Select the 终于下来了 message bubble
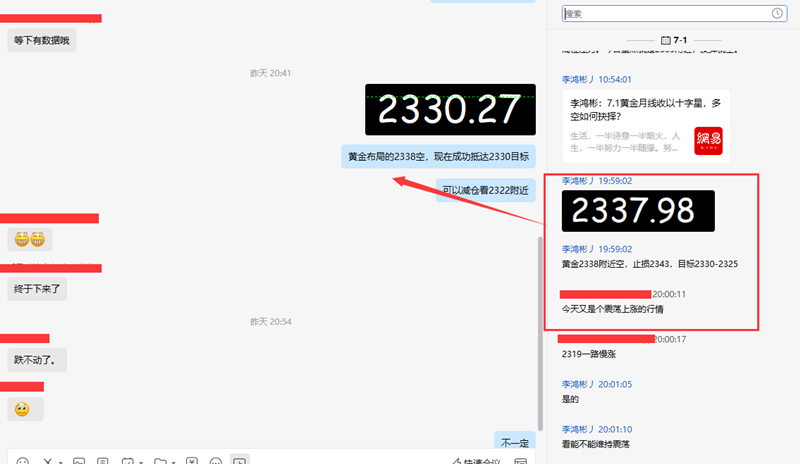The height and width of the screenshot is (464, 800). (37, 289)
